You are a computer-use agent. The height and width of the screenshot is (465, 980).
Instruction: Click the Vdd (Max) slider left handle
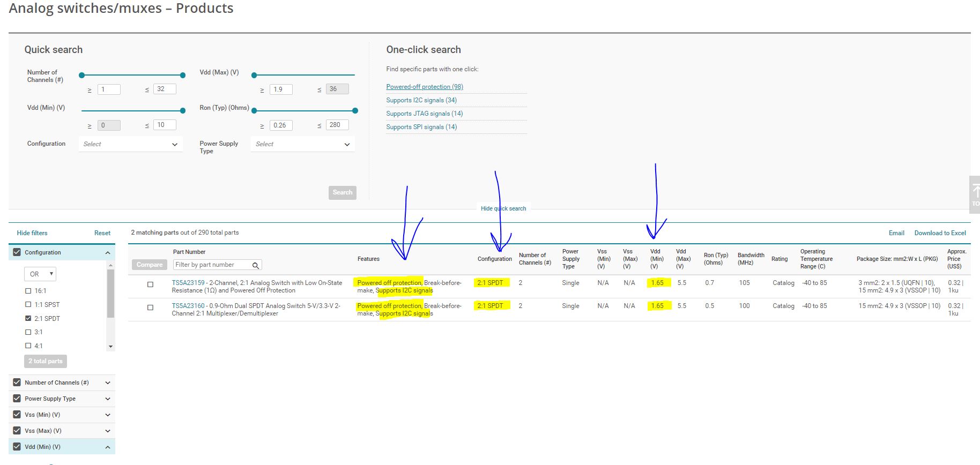coord(254,76)
